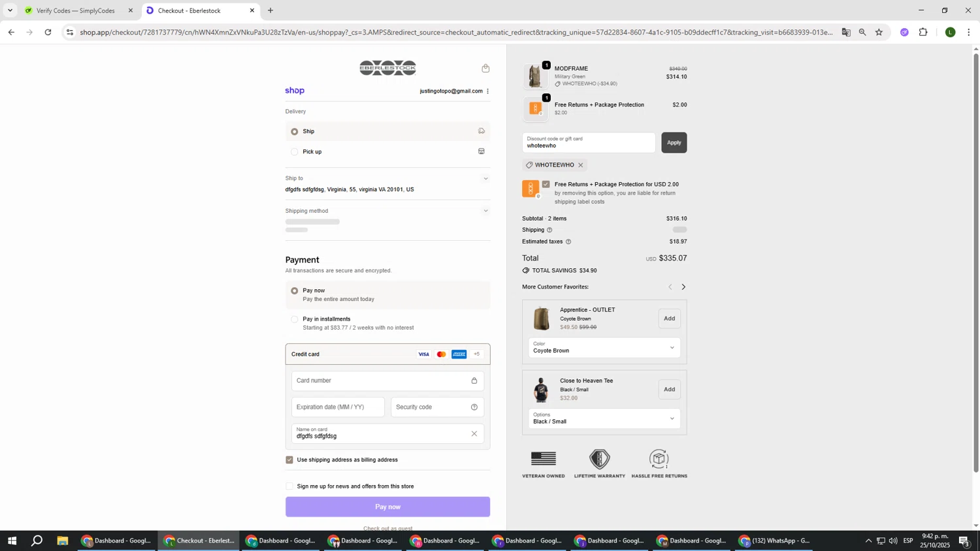Select Checkout Eberlestock tab
The width and height of the screenshot is (980, 551).
pyautogui.click(x=199, y=10)
